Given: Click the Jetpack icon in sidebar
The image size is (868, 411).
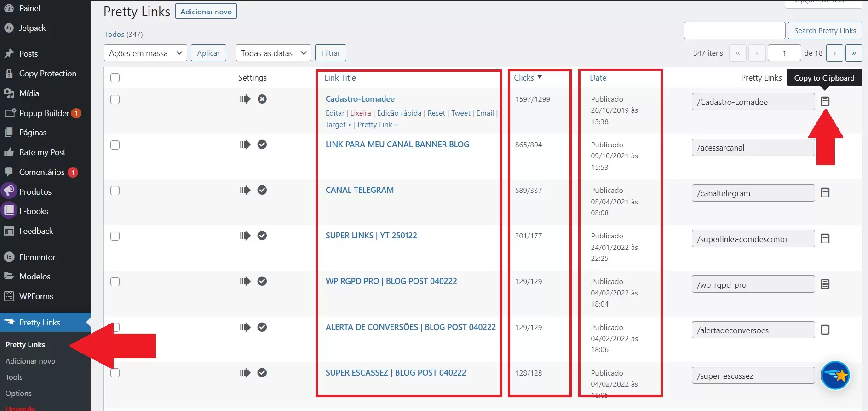Looking at the screenshot, I should click(x=9, y=28).
